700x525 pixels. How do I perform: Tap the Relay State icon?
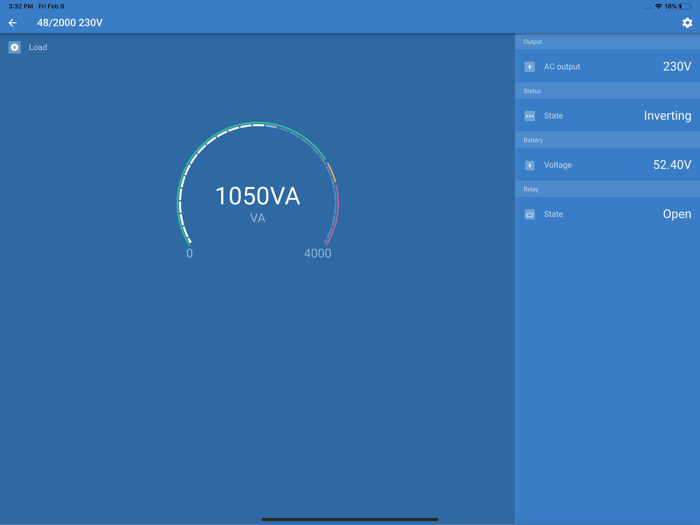(529, 214)
